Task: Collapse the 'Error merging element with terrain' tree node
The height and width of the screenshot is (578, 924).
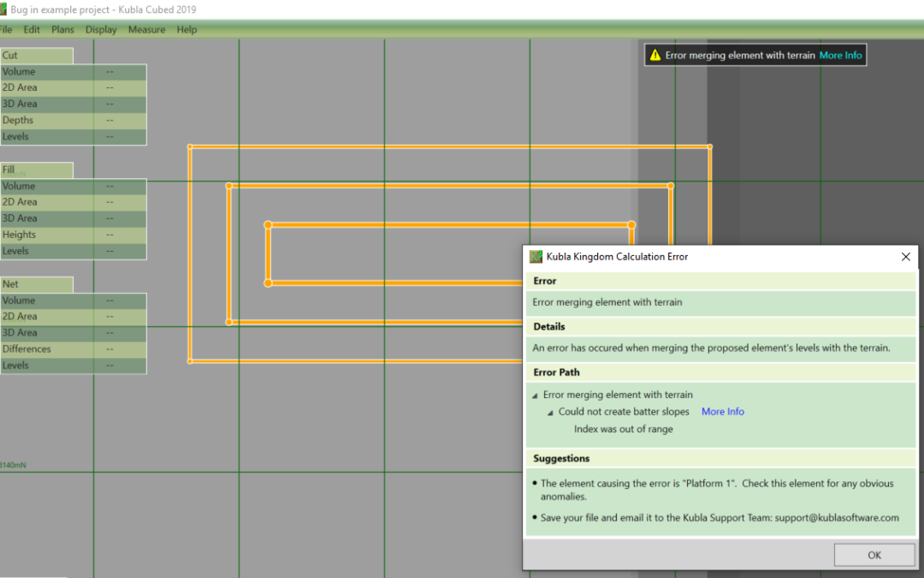Action: click(x=535, y=395)
